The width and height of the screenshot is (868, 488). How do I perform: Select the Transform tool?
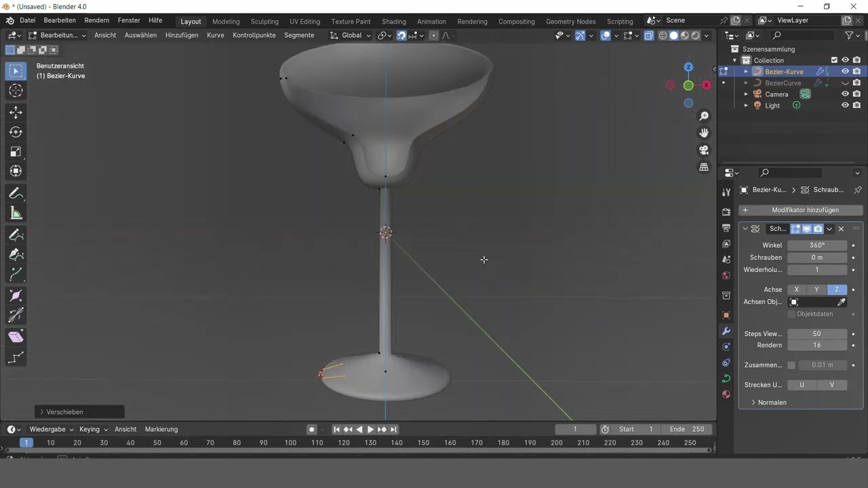click(16, 171)
